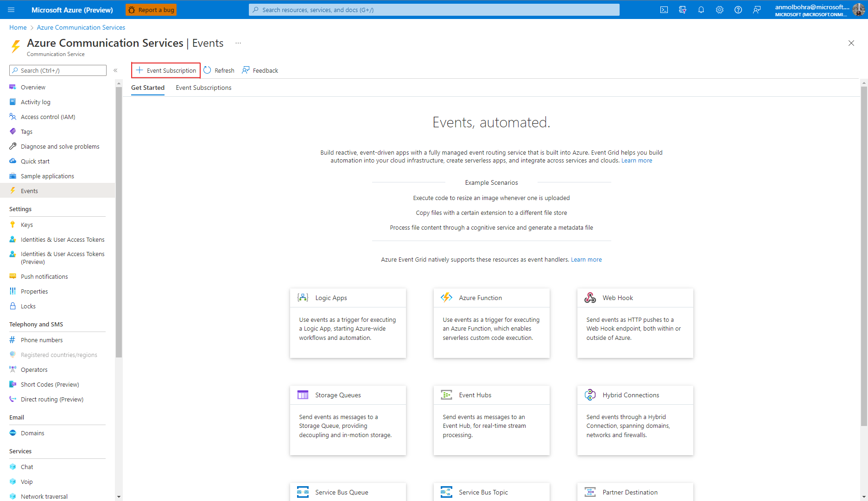The height and width of the screenshot is (501, 868).
Task: Click the Refresh toolbar action
Action: pyautogui.click(x=219, y=70)
